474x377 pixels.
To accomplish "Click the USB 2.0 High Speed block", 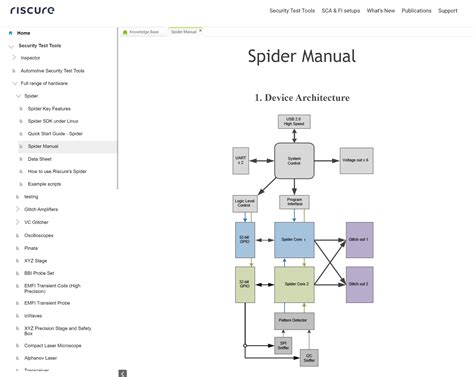I will click(x=294, y=122).
